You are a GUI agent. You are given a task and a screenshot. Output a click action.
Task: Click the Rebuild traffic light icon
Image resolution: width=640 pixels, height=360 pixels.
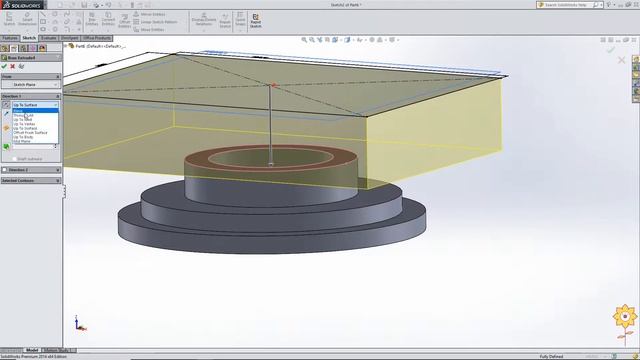tap(132, 5)
